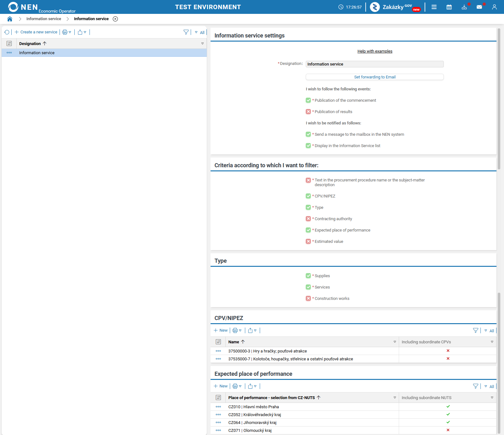The width and height of the screenshot is (504, 435).
Task: Open Name column dropdown in CPV/NIPEZ table
Action: coord(395,342)
